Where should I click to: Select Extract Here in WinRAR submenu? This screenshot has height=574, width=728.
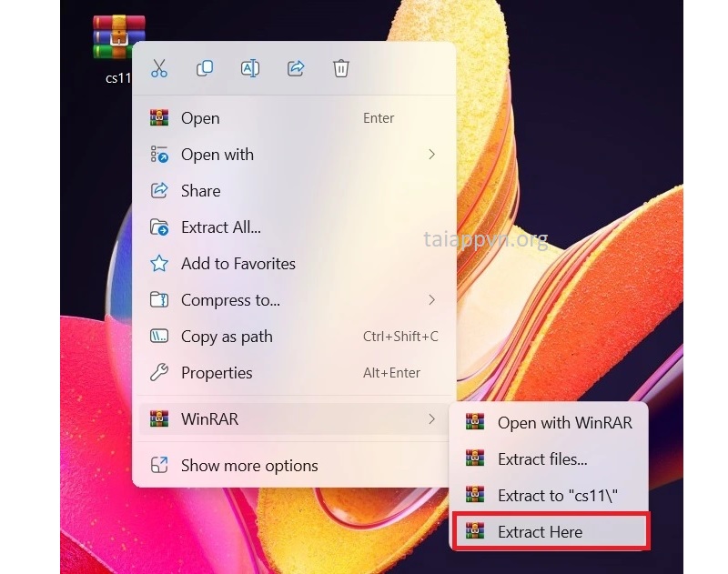(540, 532)
